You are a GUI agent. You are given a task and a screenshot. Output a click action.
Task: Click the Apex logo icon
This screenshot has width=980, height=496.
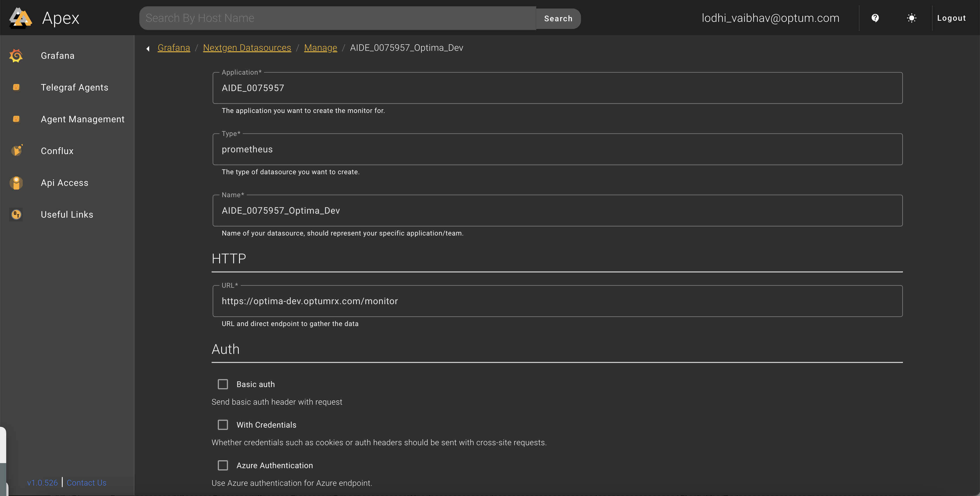pyautogui.click(x=20, y=18)
